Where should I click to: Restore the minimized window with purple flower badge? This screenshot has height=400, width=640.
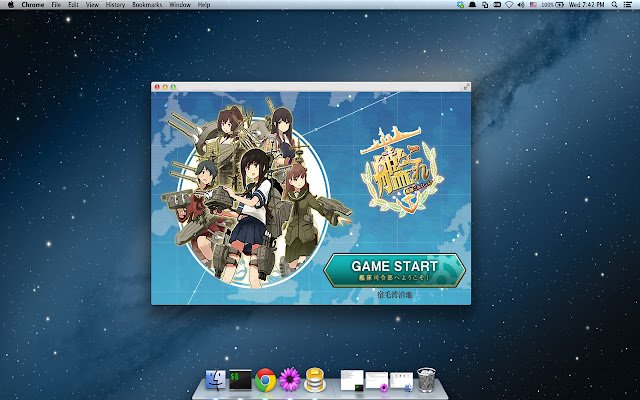[x=377, y=381]
